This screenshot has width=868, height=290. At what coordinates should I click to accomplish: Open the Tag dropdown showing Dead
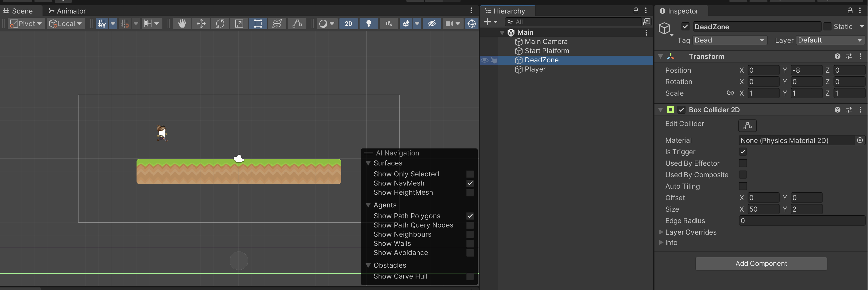click(729, 40)
